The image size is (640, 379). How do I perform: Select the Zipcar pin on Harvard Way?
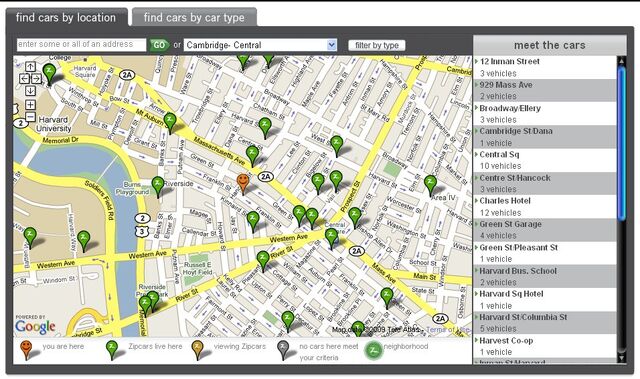click(x=84, y=240)
